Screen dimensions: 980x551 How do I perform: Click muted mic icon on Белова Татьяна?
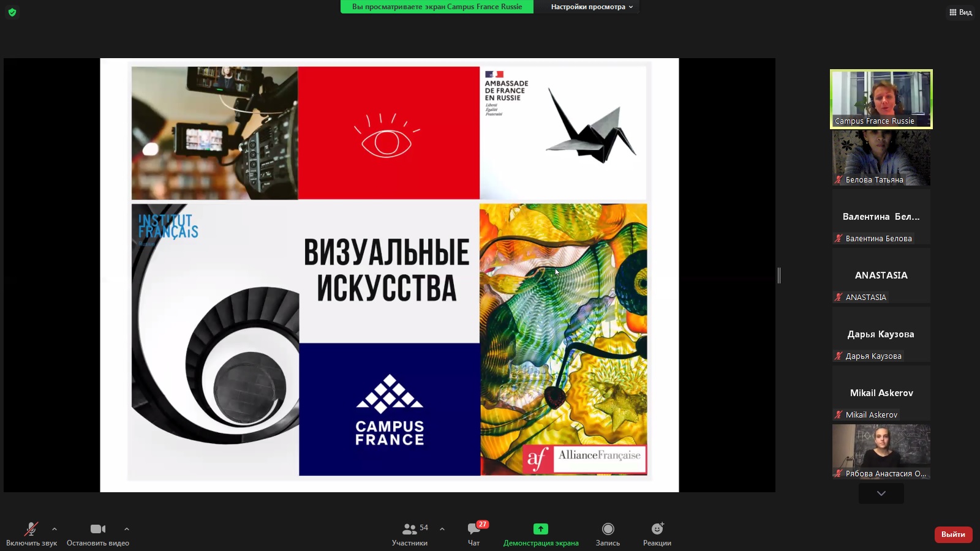click(839, 180)
